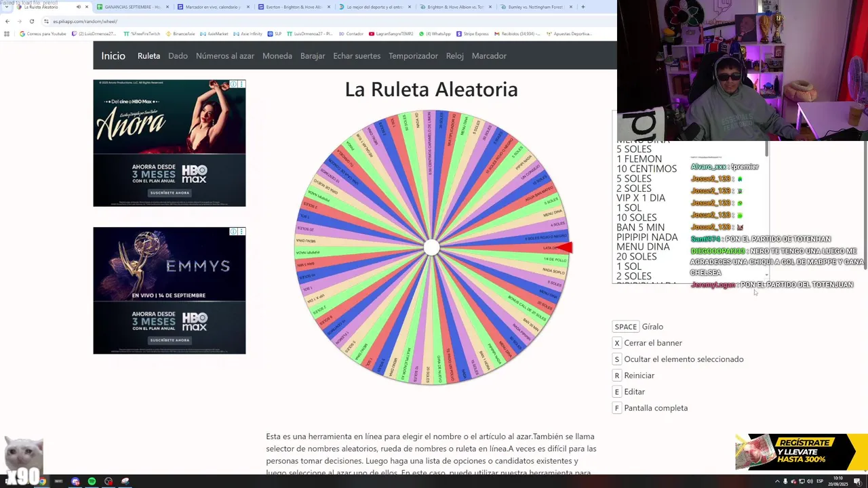Click Gíralo to spin the wheel

[x=652, y=327]
